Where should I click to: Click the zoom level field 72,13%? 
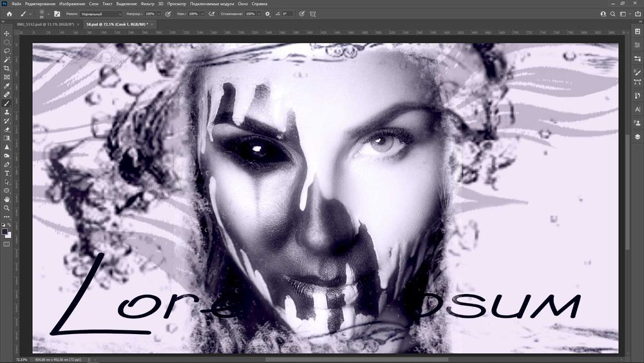pos(22,360)
